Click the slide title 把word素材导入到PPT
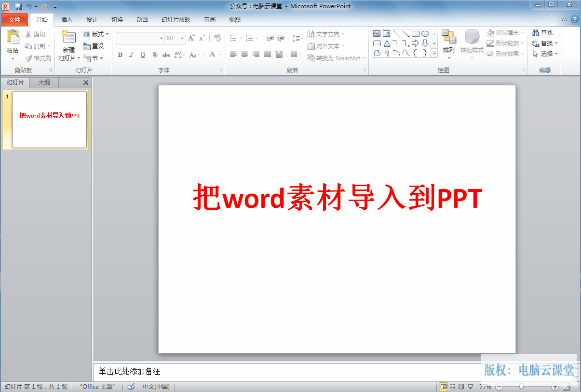The height and width of the screenshot is (392, 581). pos(338,197)
